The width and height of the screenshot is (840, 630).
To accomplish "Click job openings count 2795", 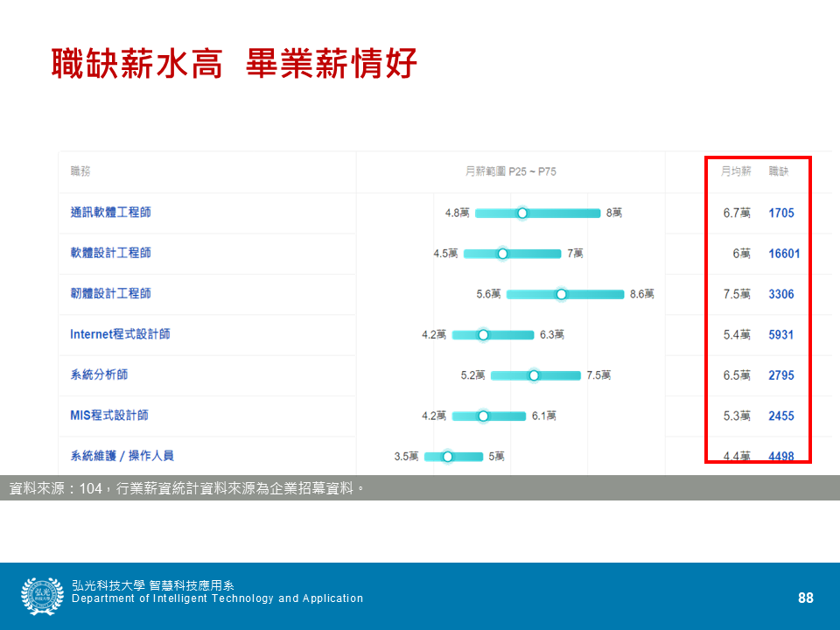I will [781, 375].
